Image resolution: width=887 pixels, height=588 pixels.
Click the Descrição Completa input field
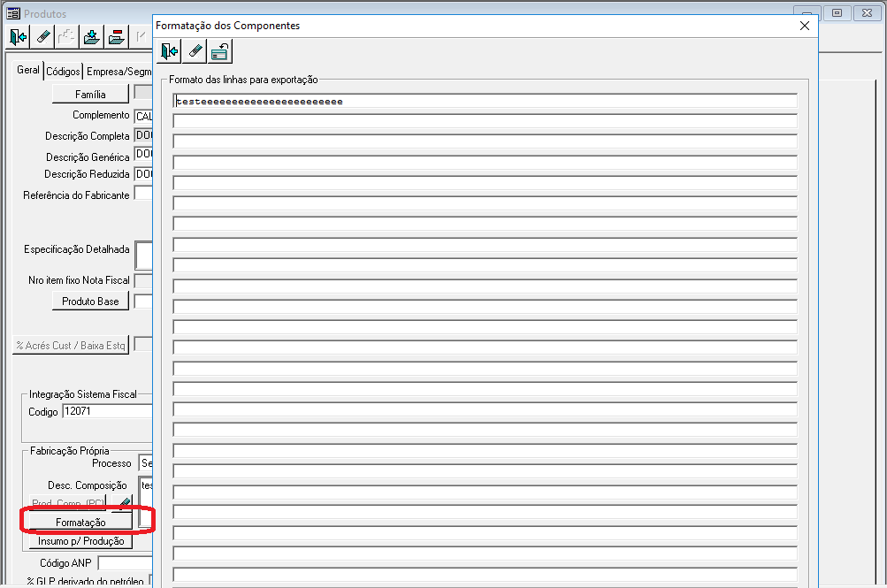pos(143,135)
